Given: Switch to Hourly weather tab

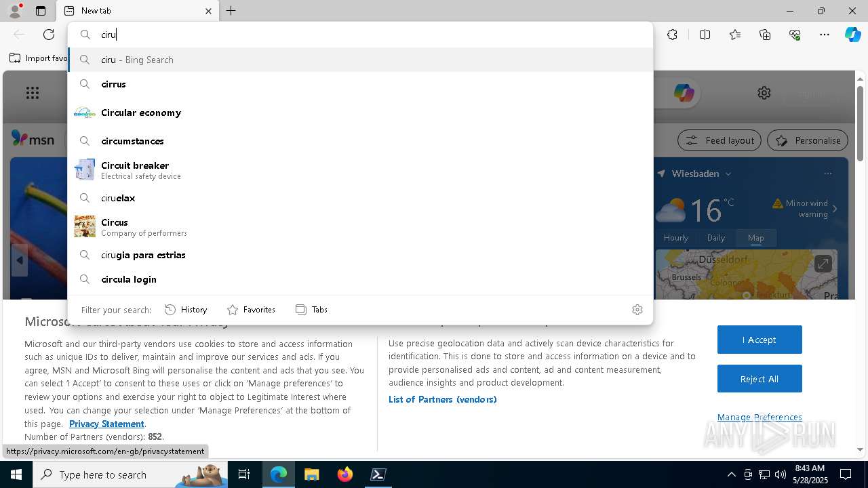Looking at the screenshot, I should point(676,238).
